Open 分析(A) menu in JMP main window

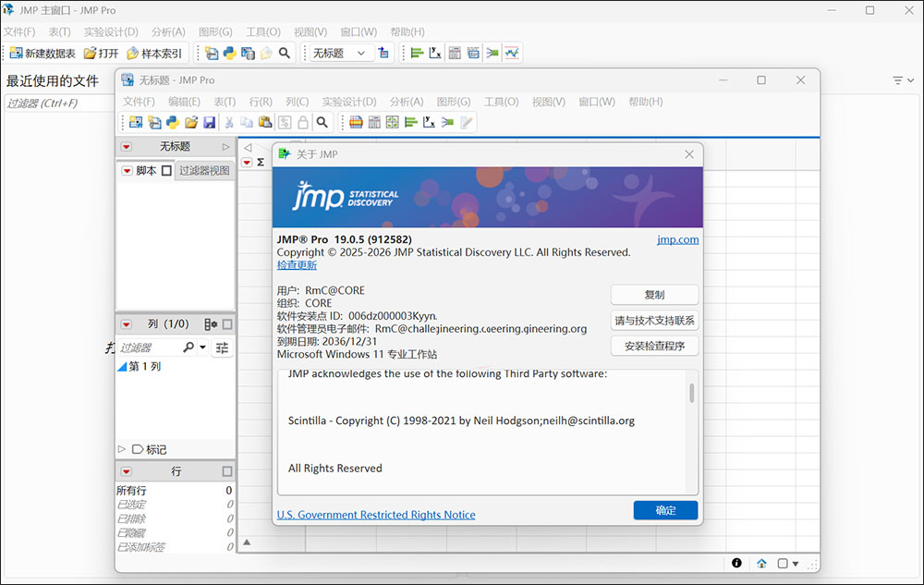168,31
